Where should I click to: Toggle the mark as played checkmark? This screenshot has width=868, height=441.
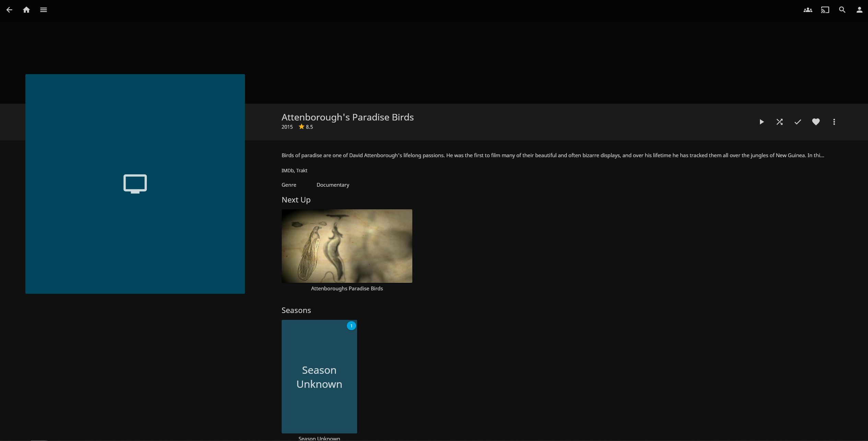tap(798, 122)
